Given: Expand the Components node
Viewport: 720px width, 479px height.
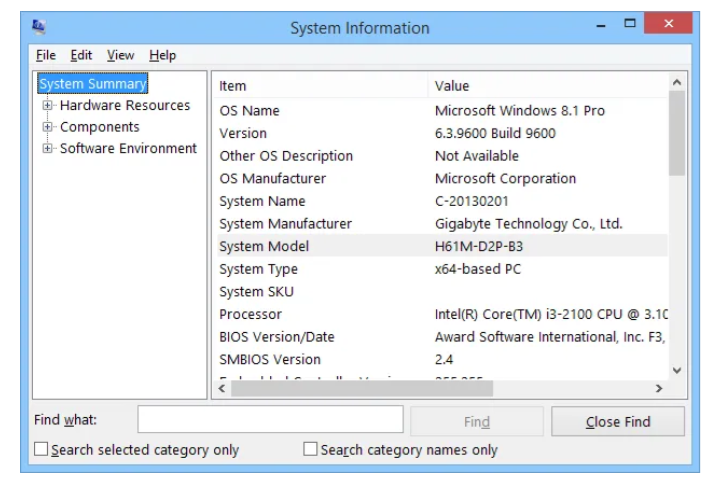Looking at the screenshot, I should click(47, 127).
